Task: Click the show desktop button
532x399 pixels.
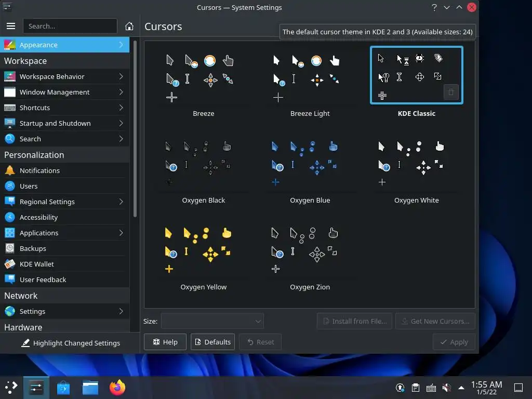Action: pos(518,388)
